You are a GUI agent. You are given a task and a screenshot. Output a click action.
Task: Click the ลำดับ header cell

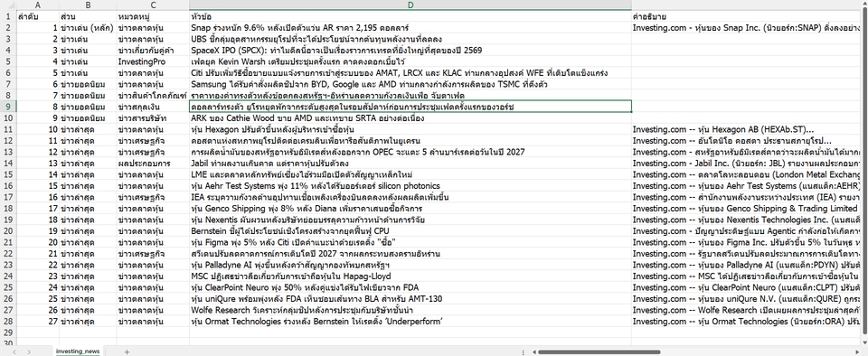[38, 16]
